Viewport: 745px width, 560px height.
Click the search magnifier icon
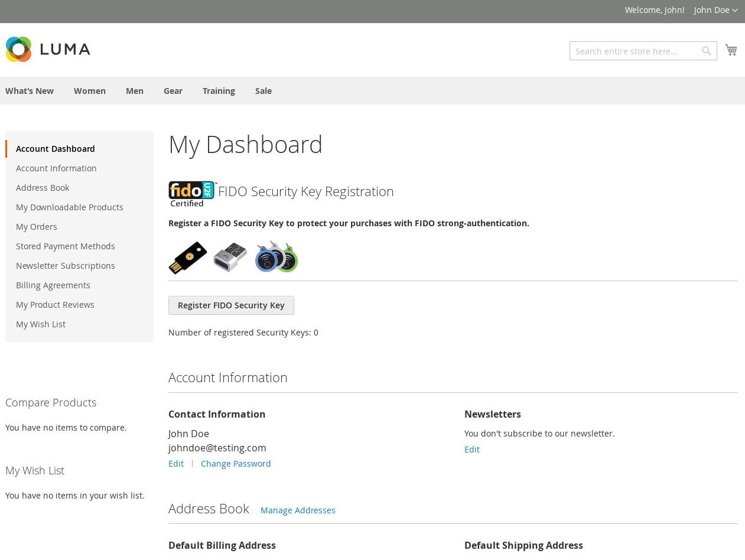tap(706, 51)
